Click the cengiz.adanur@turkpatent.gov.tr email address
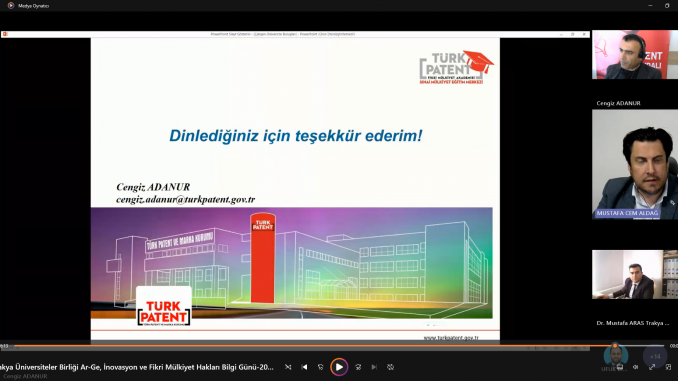Viewport: 678px width, 381px height. [x=185, y=199]
